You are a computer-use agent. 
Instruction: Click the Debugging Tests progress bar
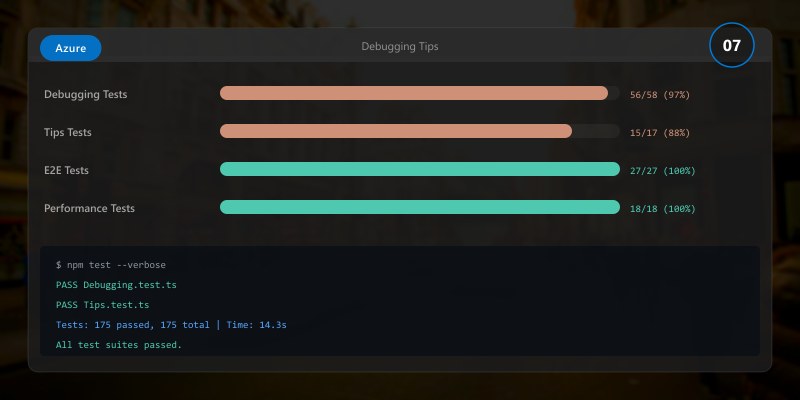[420, 93]
